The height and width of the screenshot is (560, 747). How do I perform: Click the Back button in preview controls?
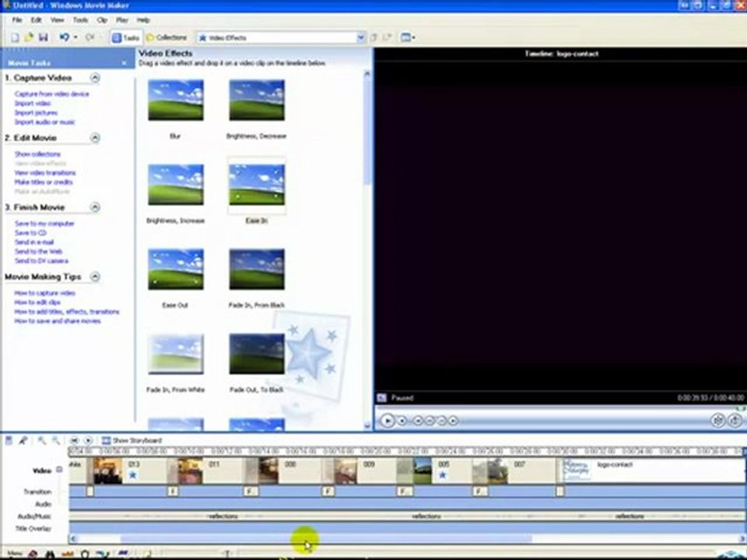[x=418, y=421]
